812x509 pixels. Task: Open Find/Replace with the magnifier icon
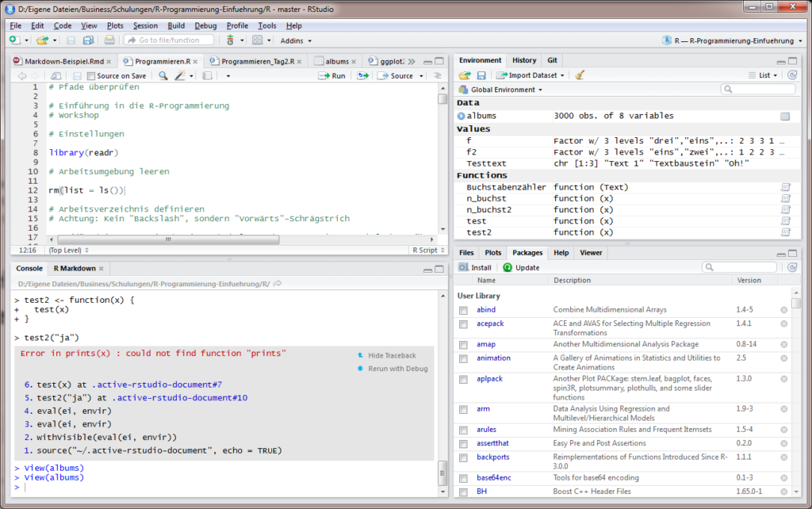point(163,75)
